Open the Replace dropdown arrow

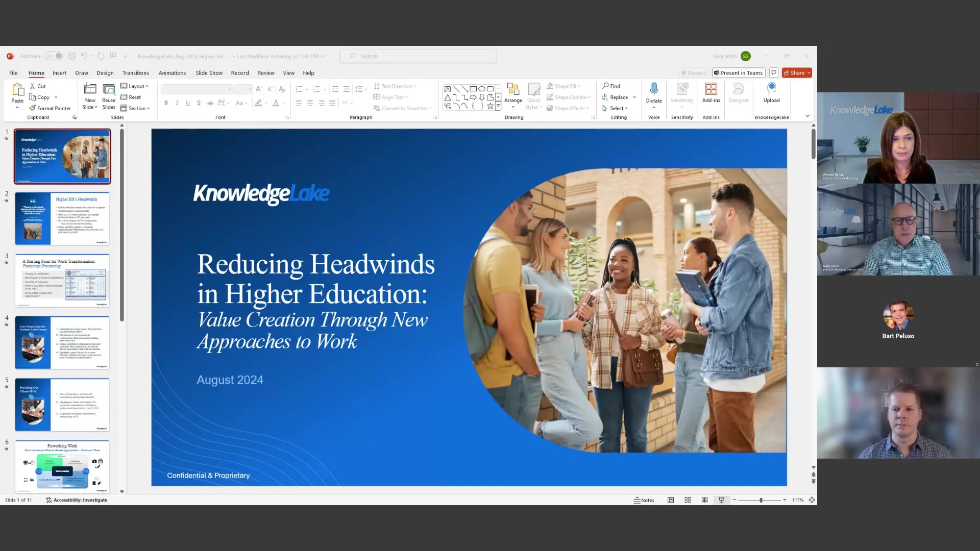click(x=634, y=97)
